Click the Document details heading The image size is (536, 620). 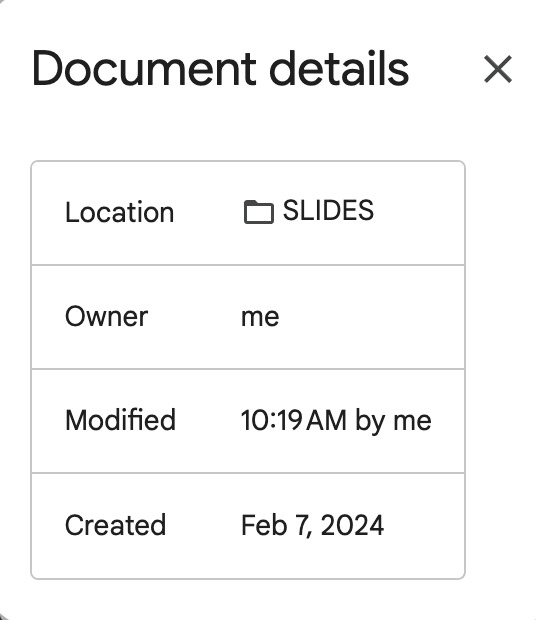pos(220,68)
